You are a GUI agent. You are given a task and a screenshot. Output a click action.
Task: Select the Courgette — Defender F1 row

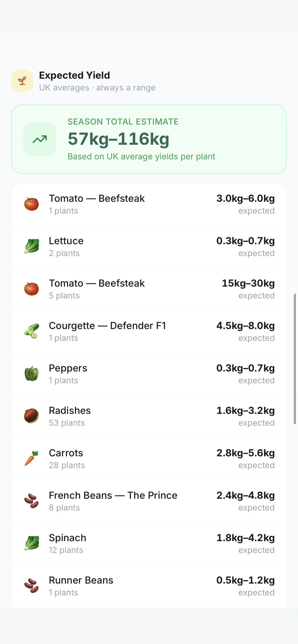[x=149, y=331]
